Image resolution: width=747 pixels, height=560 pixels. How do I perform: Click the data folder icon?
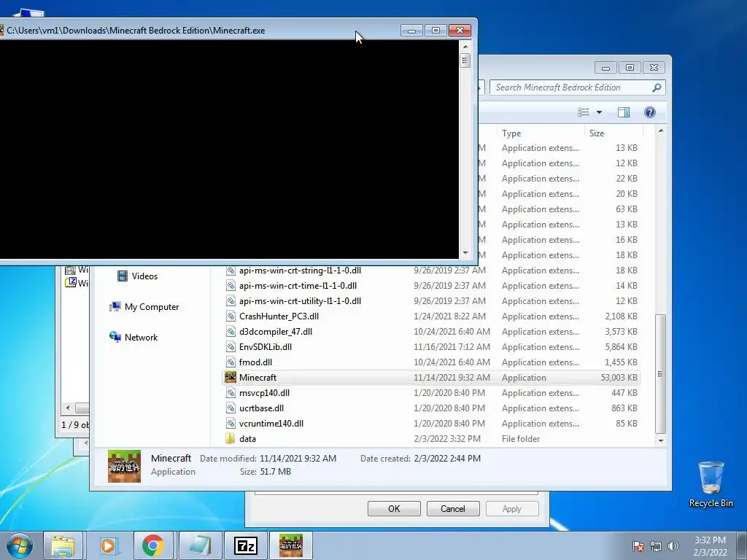pos(231,438)
